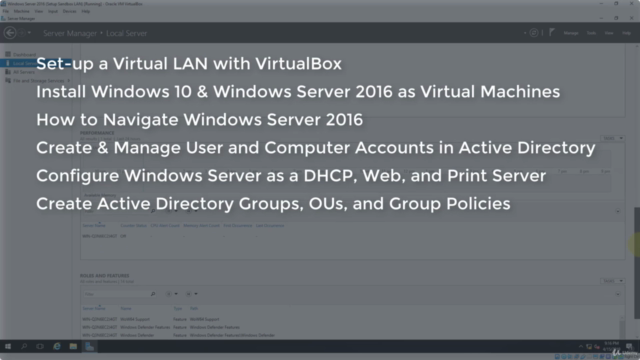This screenshot has width=640, height=360.
Task: Open the navigation history dropdown arrow
Action: point(29,33)
